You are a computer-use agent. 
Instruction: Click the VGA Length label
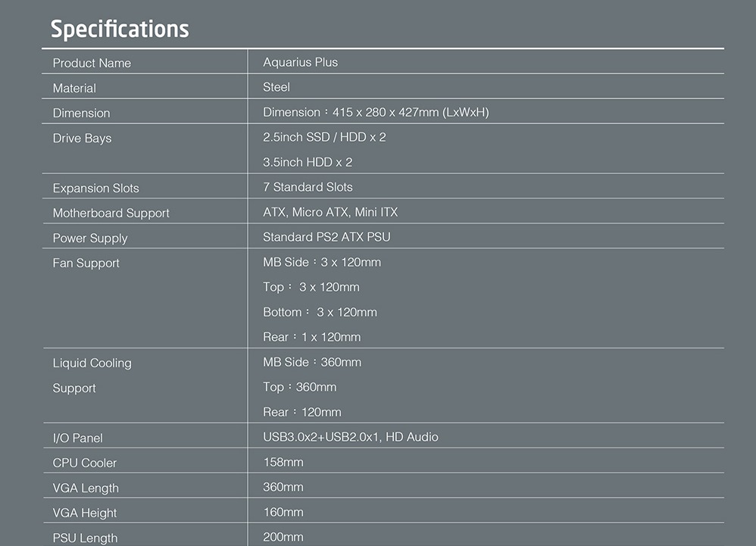86,488
